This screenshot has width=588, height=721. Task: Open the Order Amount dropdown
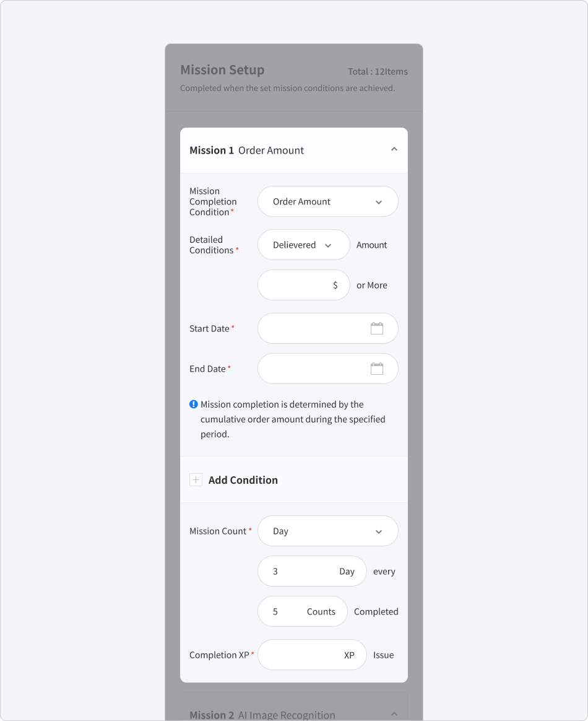tap(328, 201)
